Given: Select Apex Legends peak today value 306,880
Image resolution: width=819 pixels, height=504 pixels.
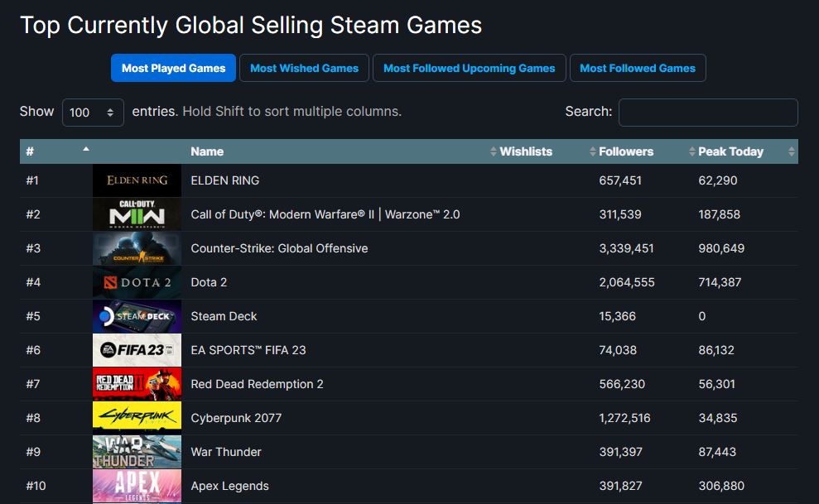Looking at the screenshot, I should tap(721, 486).
